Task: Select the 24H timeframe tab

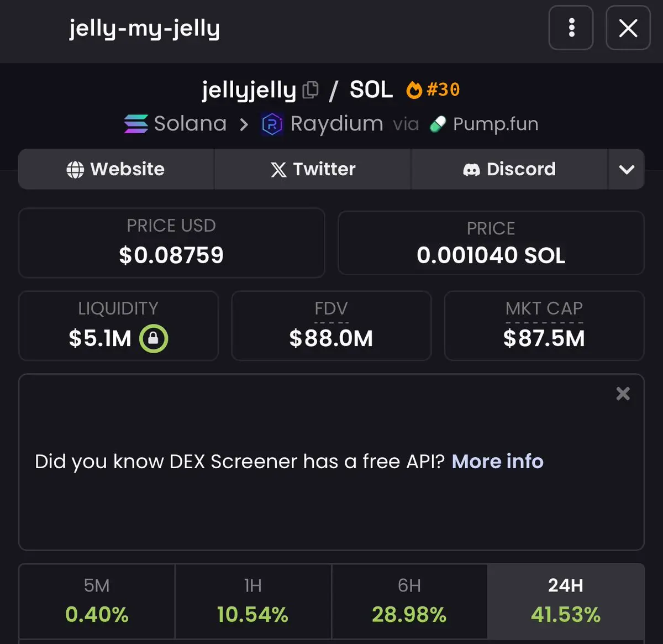Action: pyautogui.click(x=566, y=601)
